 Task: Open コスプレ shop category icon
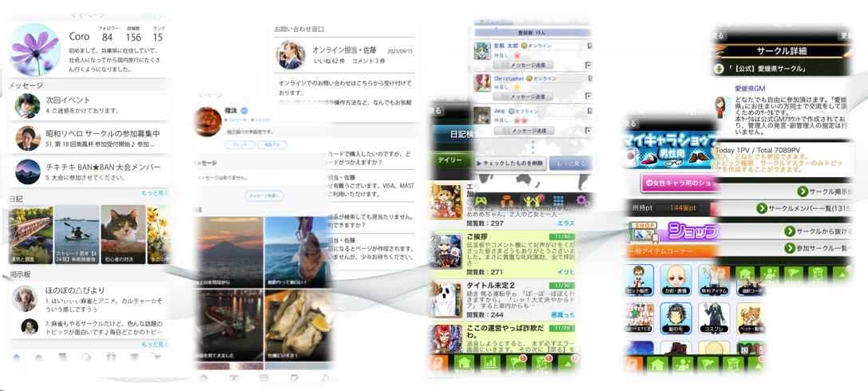(714, 319)
